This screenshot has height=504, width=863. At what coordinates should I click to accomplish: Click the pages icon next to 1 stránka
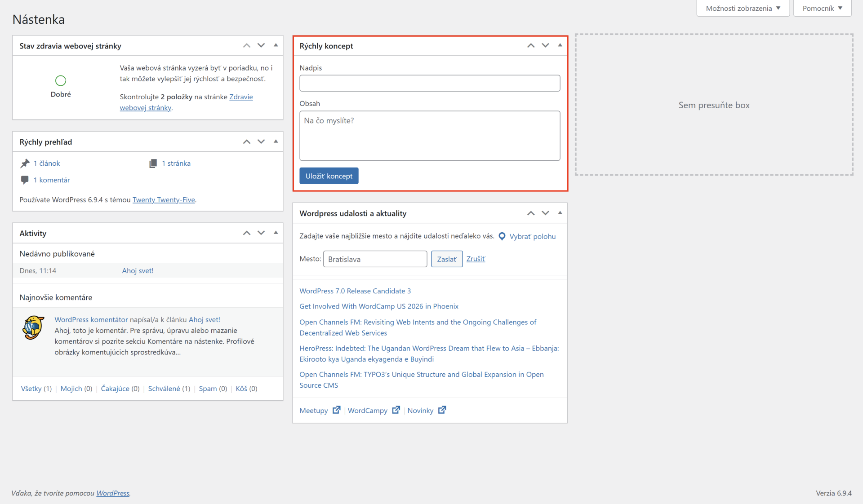[x=153, y=163]
